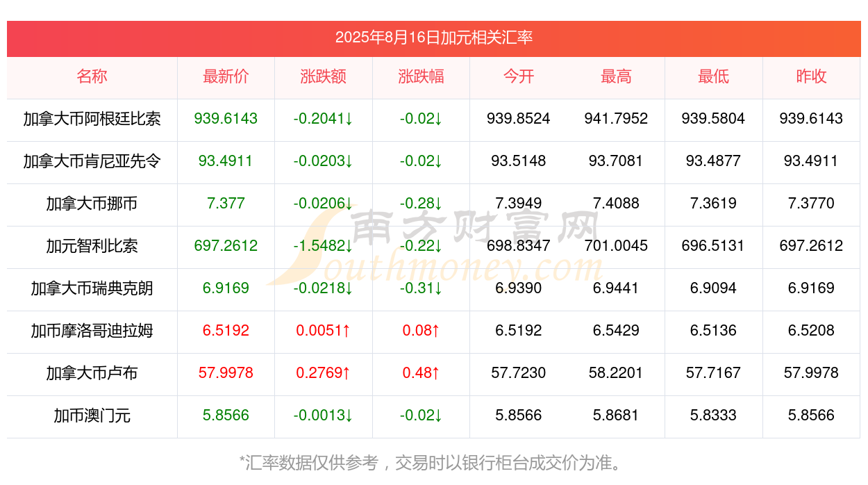The image size is (868, 485).
Task: Click latest price 93.4911 in green
Action: coord(226,161)
